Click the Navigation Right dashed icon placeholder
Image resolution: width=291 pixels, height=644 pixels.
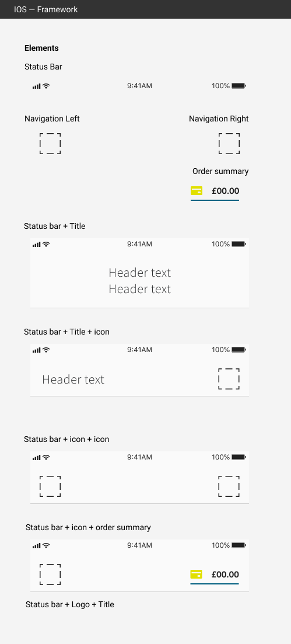[229, 144]
